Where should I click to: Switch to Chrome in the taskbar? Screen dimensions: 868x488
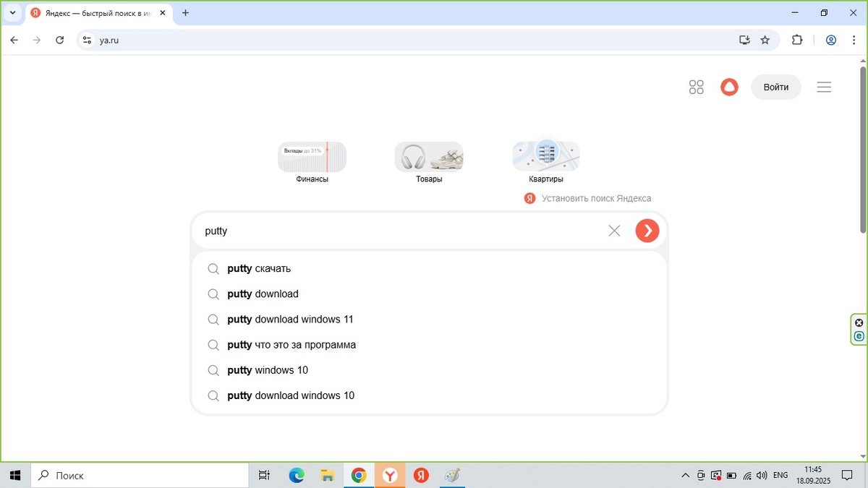click(359, 475)
